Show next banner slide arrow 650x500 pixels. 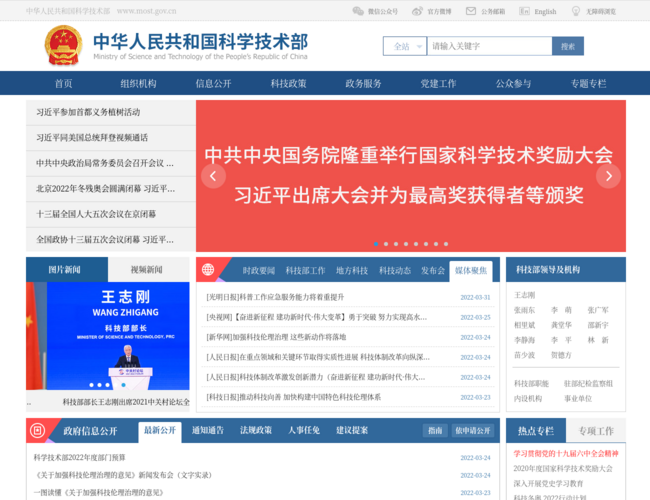coord(608,176)
